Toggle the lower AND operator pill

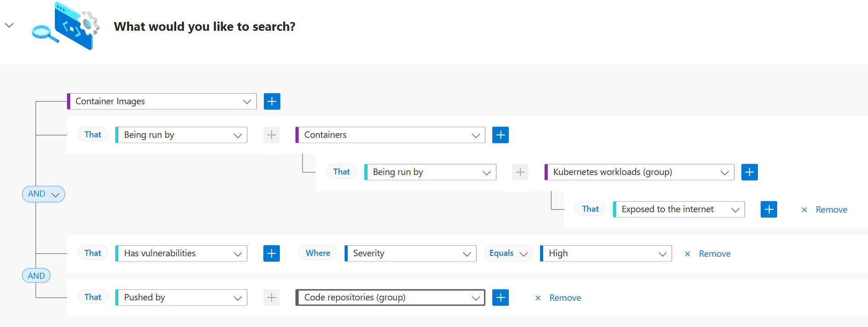click(36, 276)
